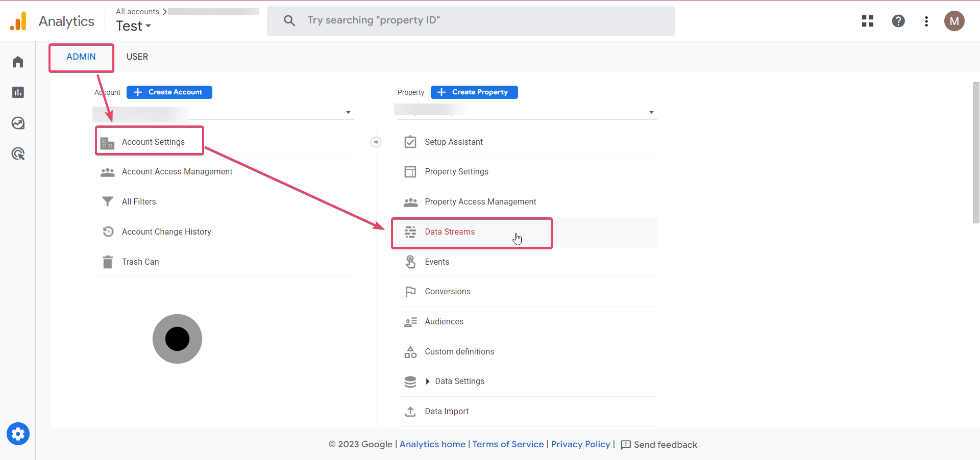Open Property Settings
980x460 pixels.
527,172
